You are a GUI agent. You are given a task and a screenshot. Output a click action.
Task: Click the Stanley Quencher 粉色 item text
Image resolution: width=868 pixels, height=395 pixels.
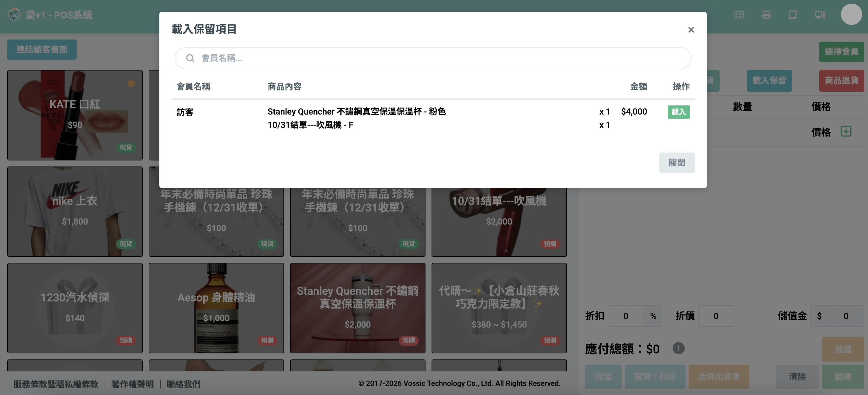[x=356, y=112]
